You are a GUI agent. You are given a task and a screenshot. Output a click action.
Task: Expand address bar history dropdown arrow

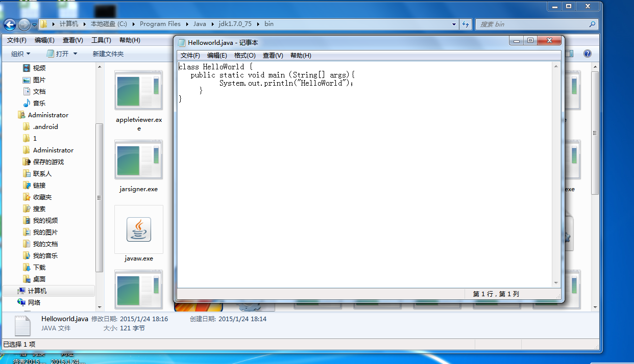click(x=454, y=24)
